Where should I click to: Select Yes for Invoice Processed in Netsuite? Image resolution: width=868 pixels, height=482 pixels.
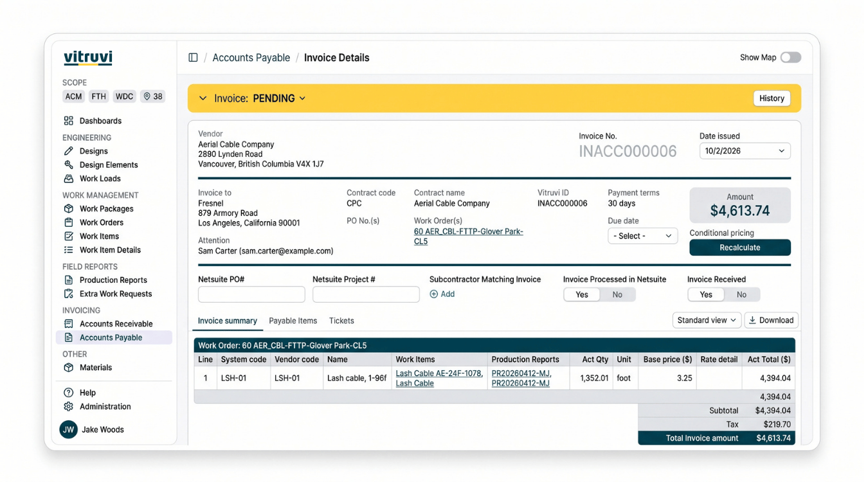(x=582, y=294)
